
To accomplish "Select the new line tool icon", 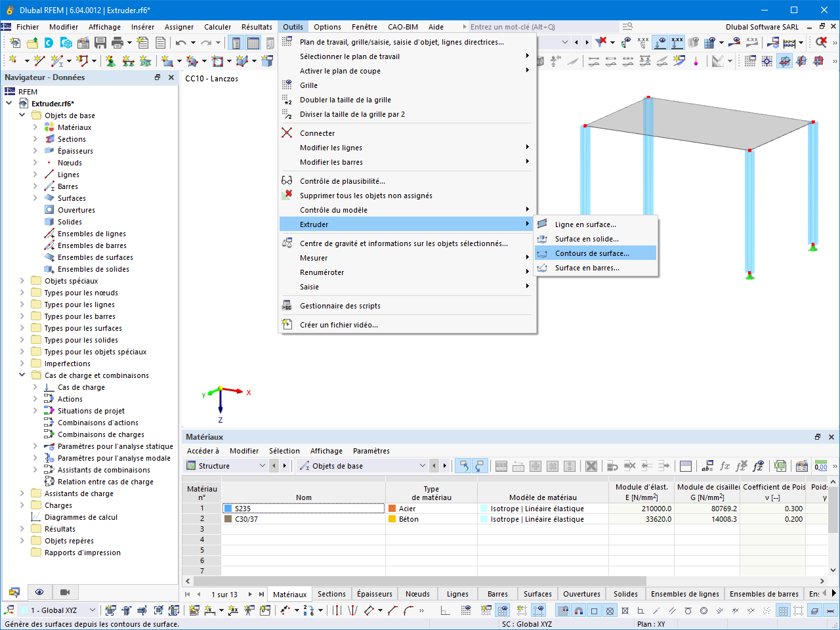I will click(x=39, y=61).
